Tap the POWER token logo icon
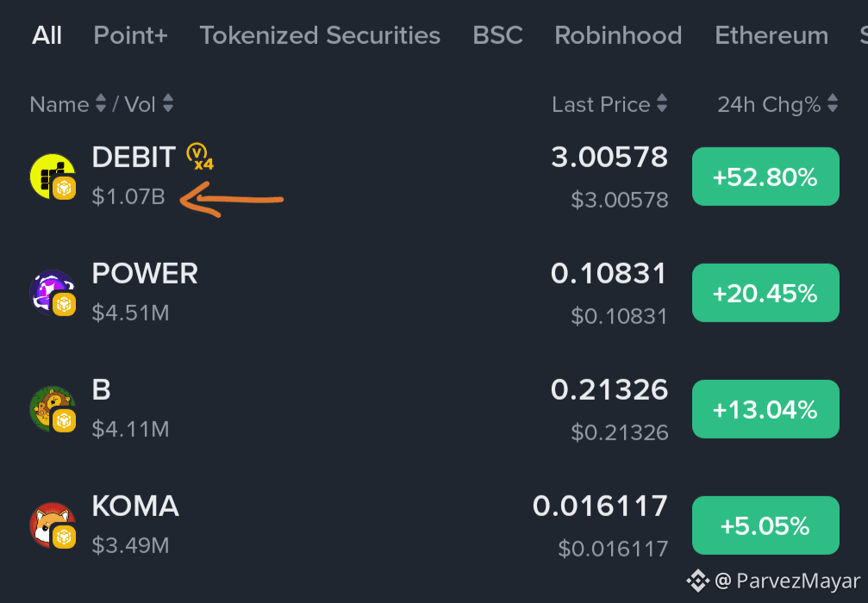Screen dimensions: 868x603 [x=53, y=293]
